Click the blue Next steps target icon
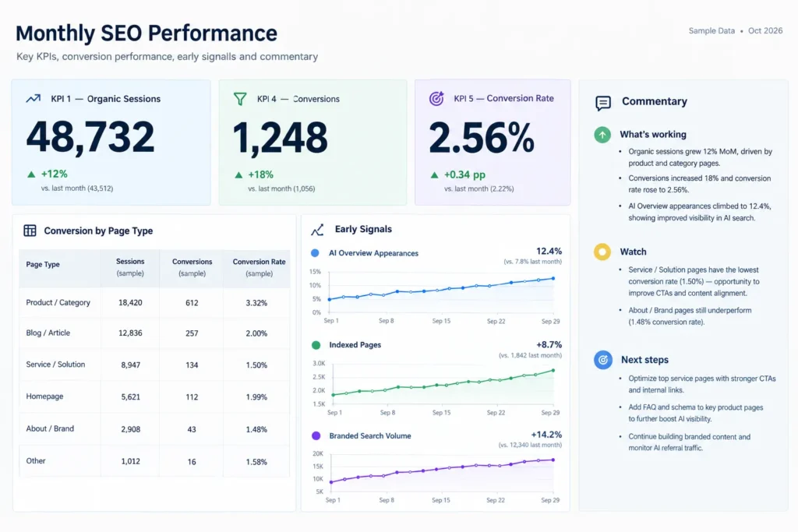The height and width of the screenshot is (532, 798). (x=603, y=360)
